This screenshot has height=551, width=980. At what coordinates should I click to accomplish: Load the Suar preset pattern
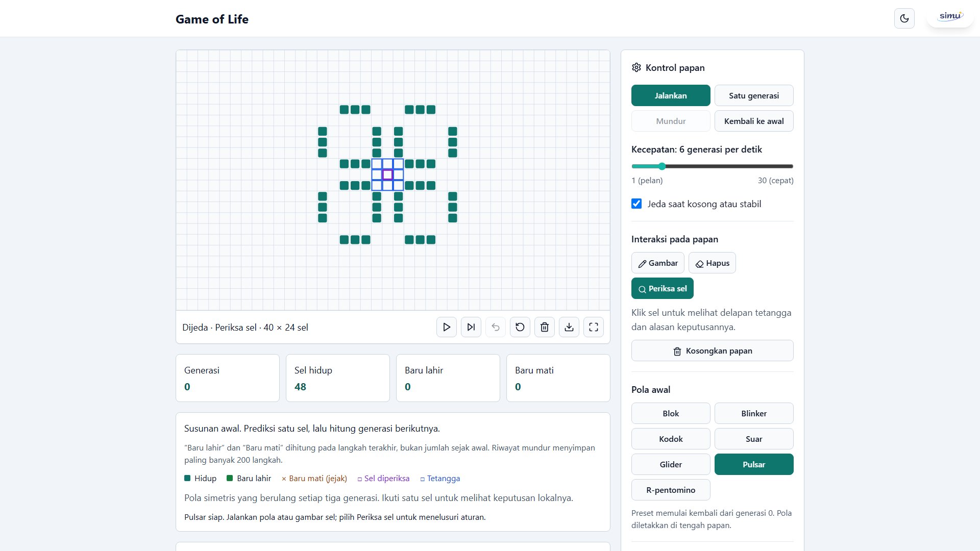[754, 439]
